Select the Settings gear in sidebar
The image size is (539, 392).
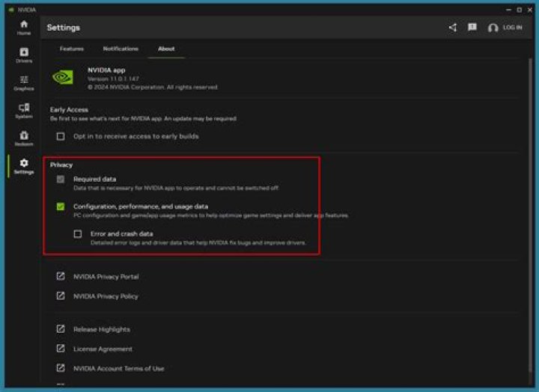point(24,166)
